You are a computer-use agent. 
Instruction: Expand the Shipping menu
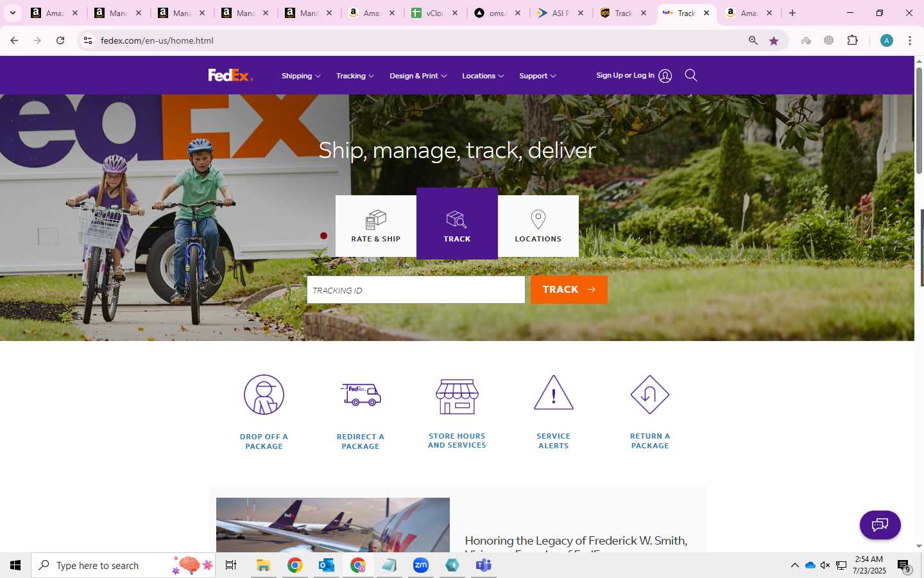(x=301, y=76)
